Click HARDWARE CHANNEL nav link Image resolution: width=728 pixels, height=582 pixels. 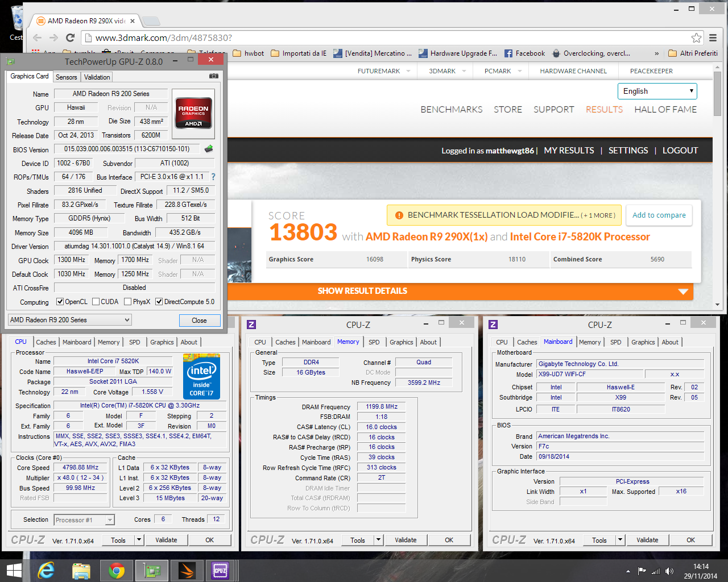[x=573, y=71]
